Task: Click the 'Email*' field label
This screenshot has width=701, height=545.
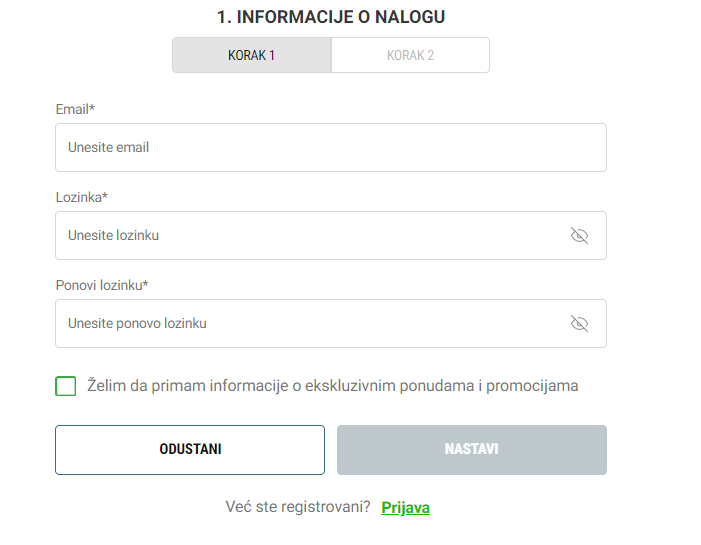Action: coord(75,109)
